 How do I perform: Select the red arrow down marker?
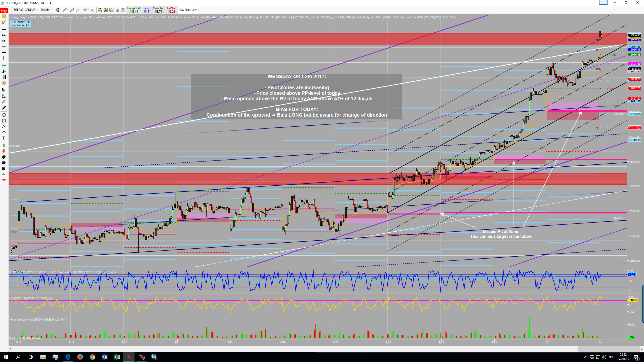[x=4, y=151]
